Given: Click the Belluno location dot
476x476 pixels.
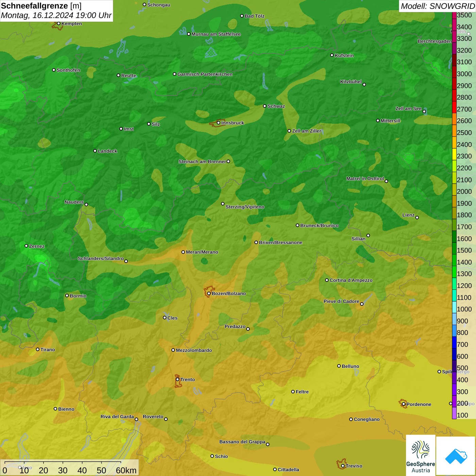Looking at the screenshot, I should (339, 366).
